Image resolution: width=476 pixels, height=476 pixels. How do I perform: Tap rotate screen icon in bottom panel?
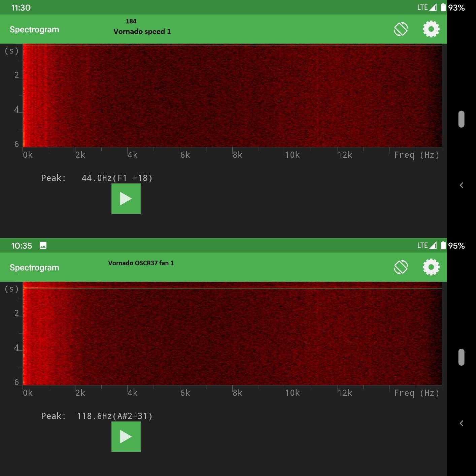click(401, 267)
